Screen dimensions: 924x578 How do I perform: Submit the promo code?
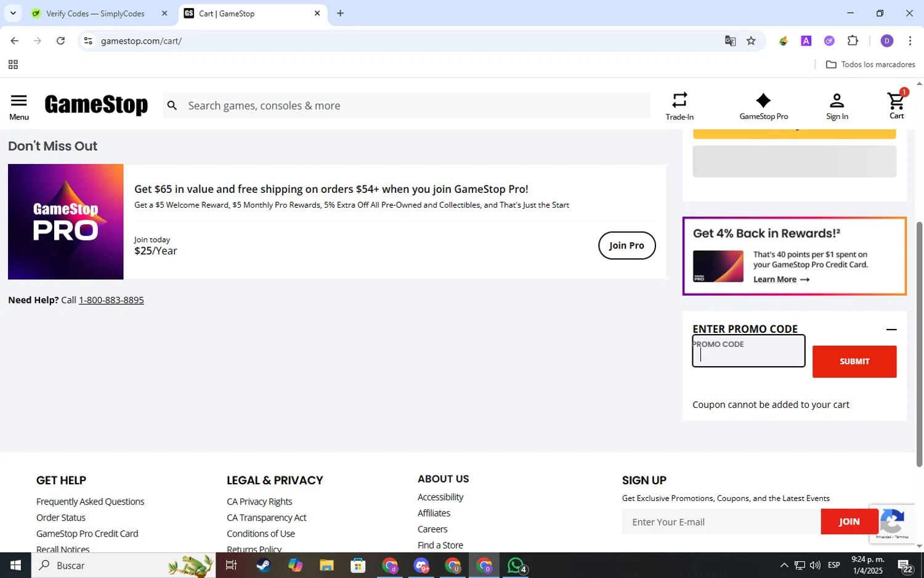(854, 361)
